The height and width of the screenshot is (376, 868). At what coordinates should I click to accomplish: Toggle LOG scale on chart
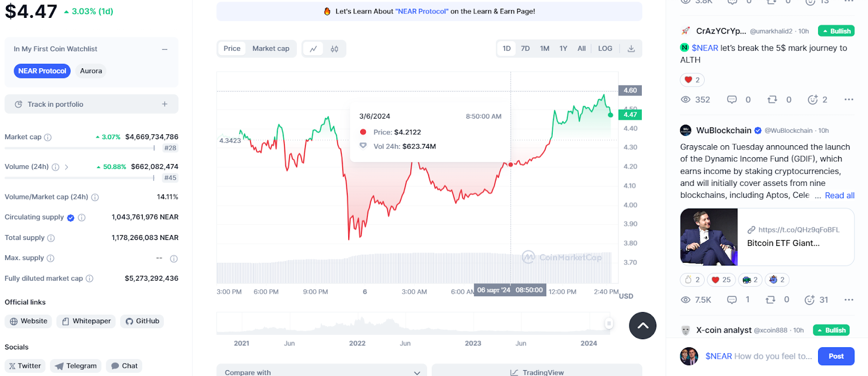coord(605,49)
